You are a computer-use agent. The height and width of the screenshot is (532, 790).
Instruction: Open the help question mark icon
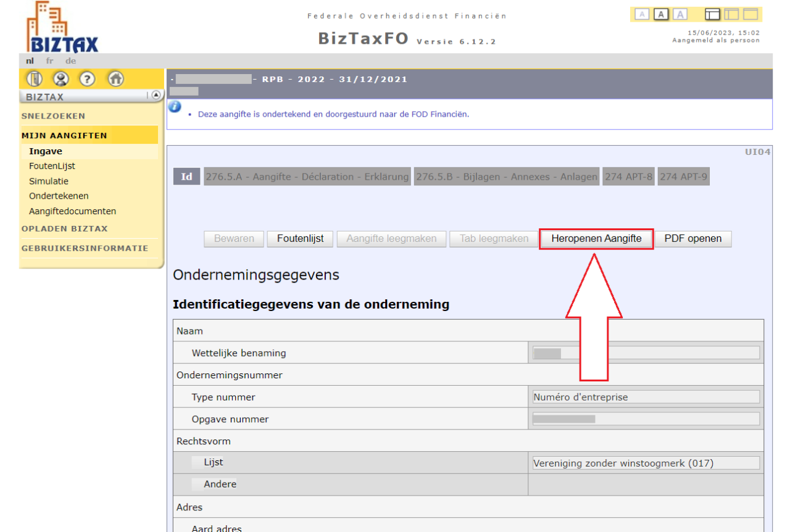click(x=88, y=79)
